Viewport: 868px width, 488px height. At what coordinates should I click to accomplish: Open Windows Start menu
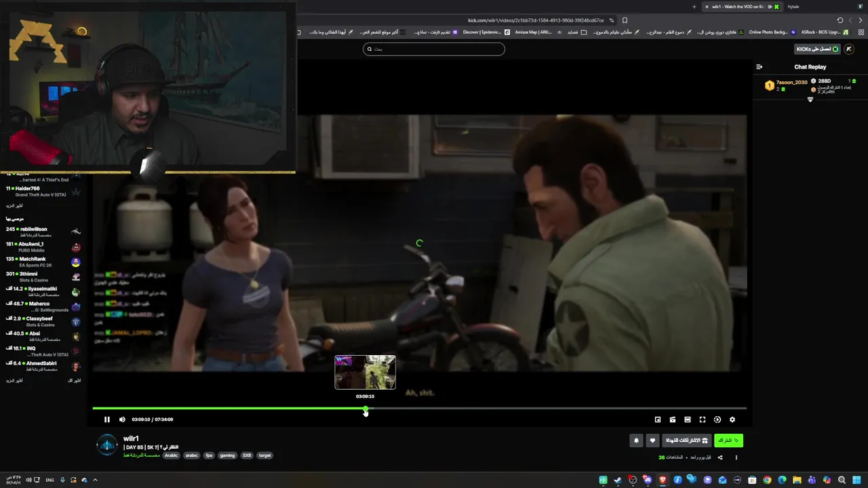click(856, 480)
